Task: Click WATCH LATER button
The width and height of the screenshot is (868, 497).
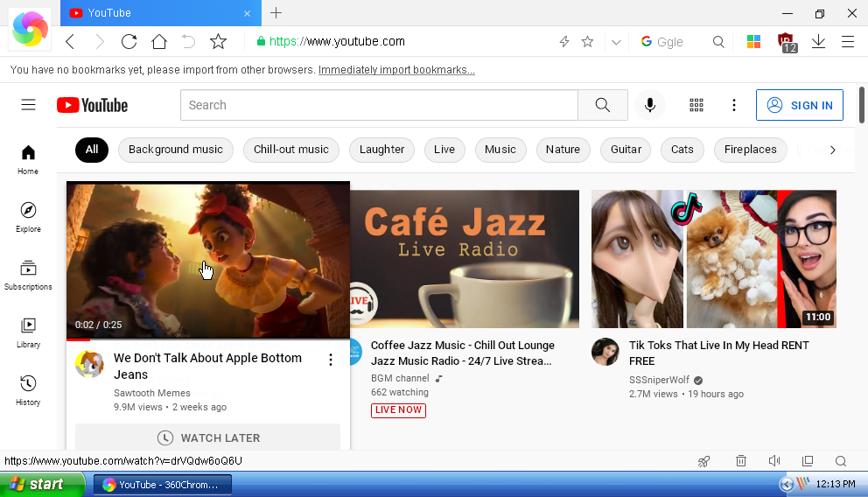Action: coord(207,437)
